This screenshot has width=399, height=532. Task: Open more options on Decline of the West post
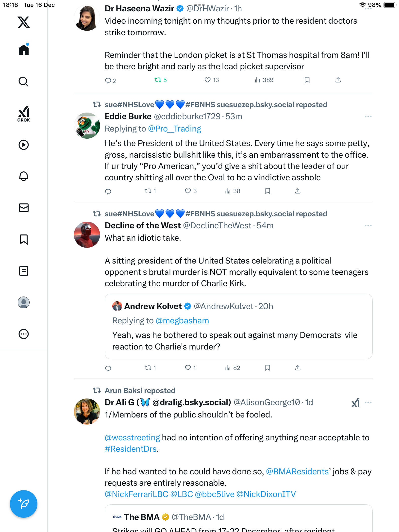(x=368, y=226)
